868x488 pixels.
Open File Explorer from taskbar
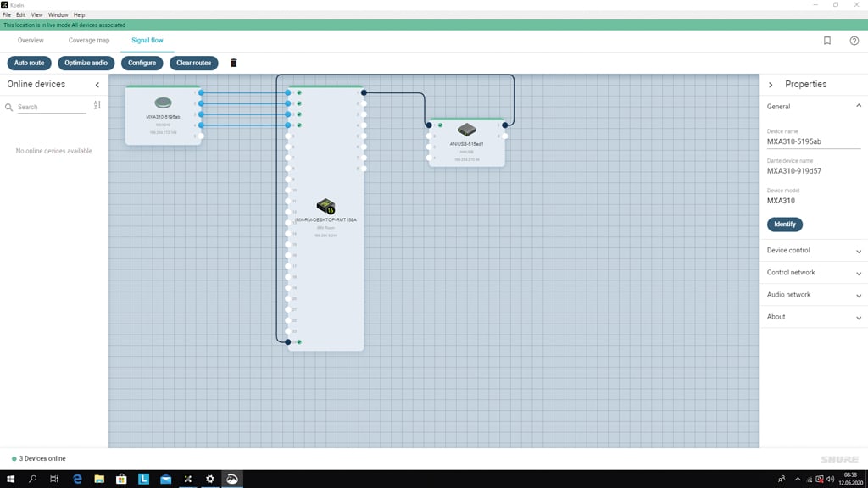coord(99,480)
